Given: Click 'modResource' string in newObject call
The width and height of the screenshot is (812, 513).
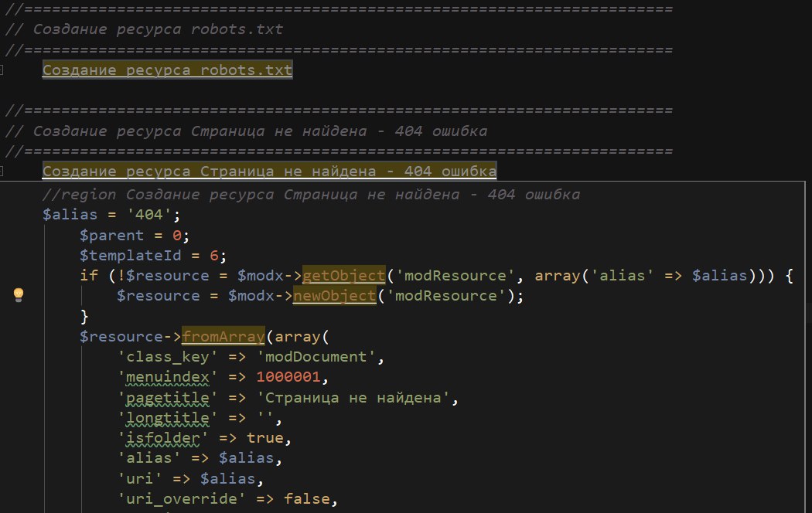Looking at the screenshot, I should [446, 296].
